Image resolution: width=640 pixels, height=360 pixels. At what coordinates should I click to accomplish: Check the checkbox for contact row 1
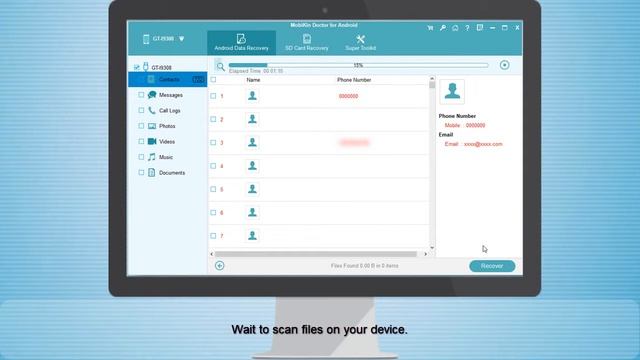click(213, 96)
